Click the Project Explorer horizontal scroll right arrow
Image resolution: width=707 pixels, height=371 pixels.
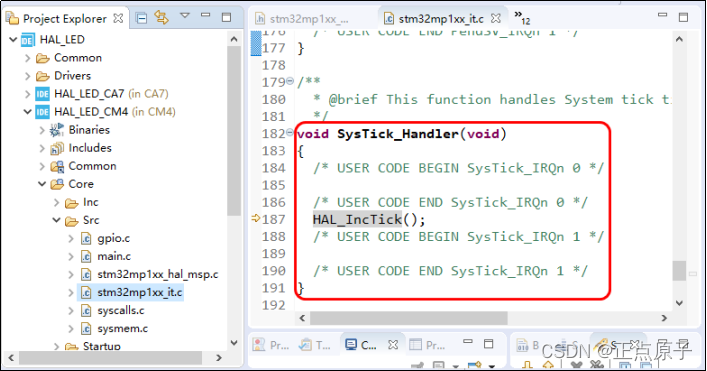pos(219,358)
